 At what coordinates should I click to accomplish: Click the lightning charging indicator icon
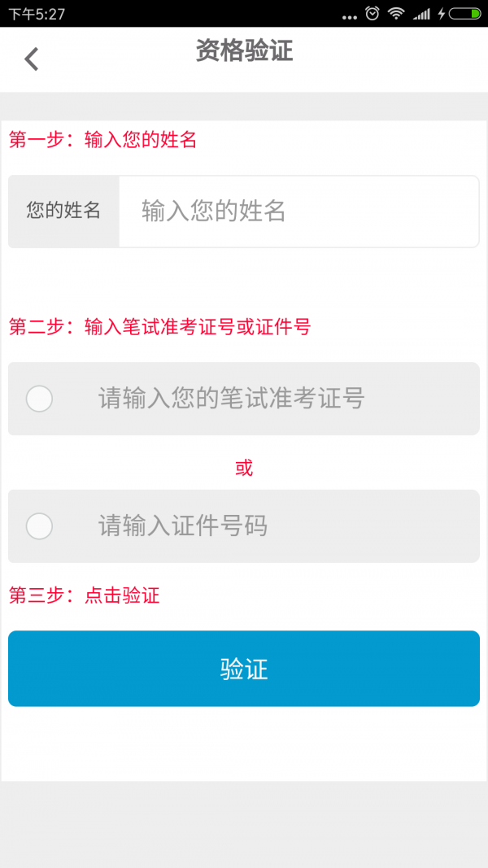point(442,13)
